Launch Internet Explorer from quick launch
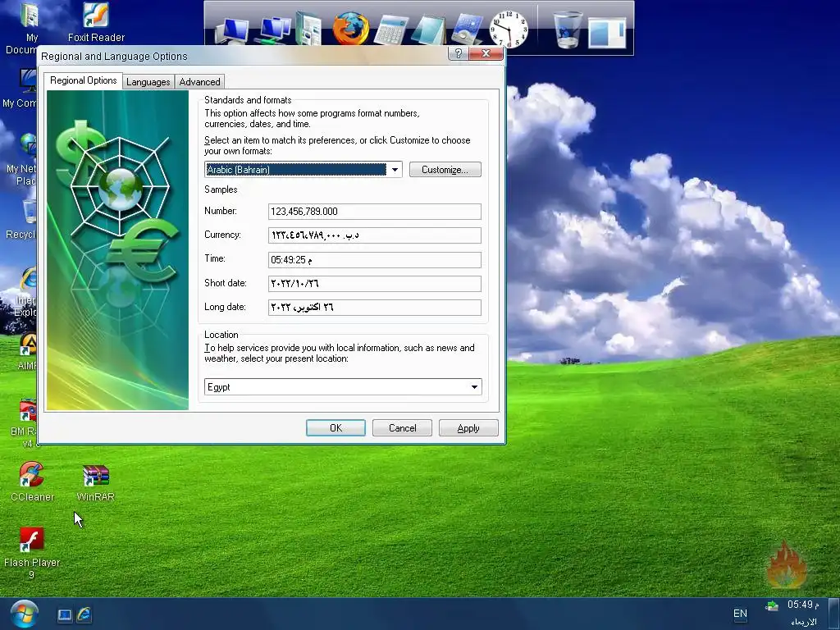Image resolution: width=840 pixels, height=630 pixels. [84, 614]
